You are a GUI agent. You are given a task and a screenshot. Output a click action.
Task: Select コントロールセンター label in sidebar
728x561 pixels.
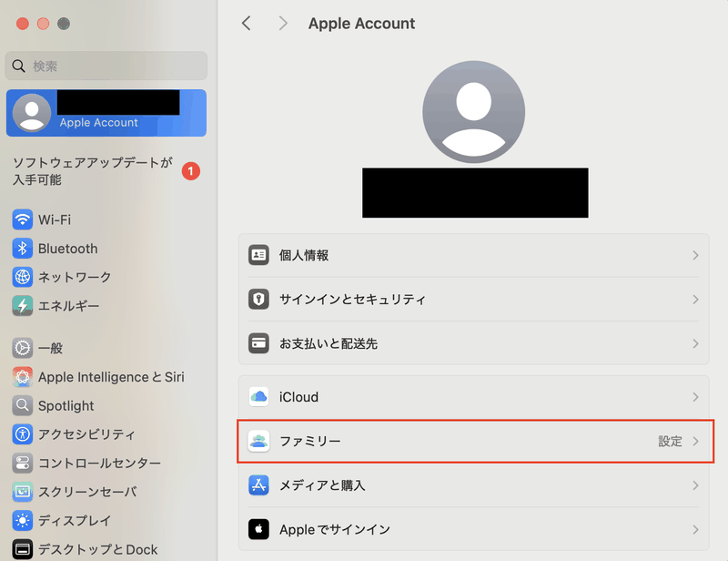point(99,463)
